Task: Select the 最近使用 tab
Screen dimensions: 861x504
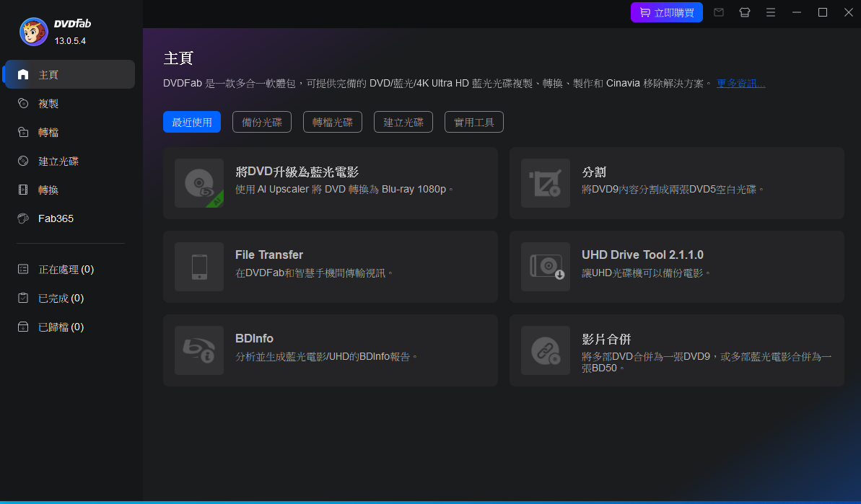Action: [x=192, y=123]
